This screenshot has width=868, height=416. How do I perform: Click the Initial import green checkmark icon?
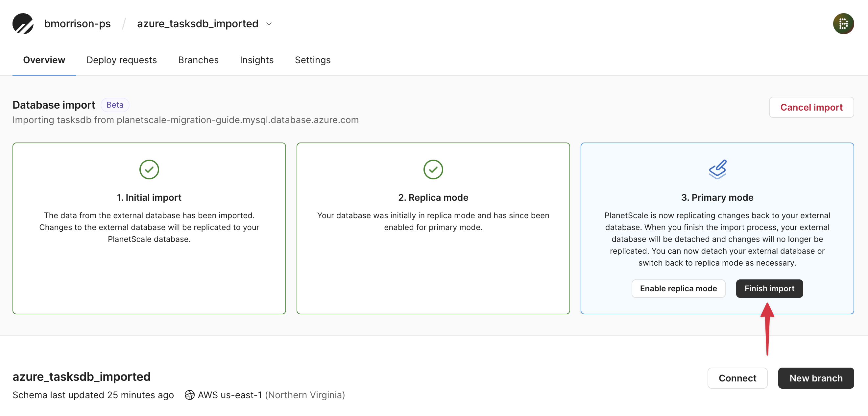point(149,169)
